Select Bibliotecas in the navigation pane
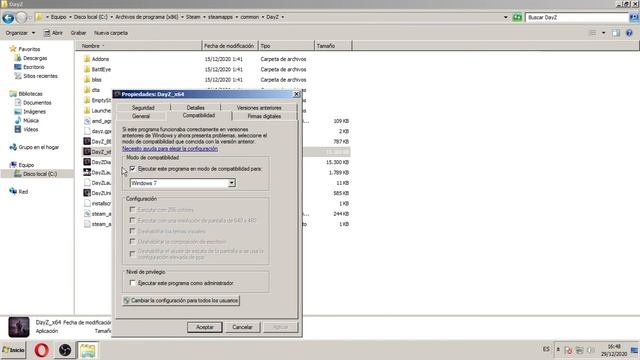The width and height of the screenshot is (640, 360). click(x=30, y=94)
